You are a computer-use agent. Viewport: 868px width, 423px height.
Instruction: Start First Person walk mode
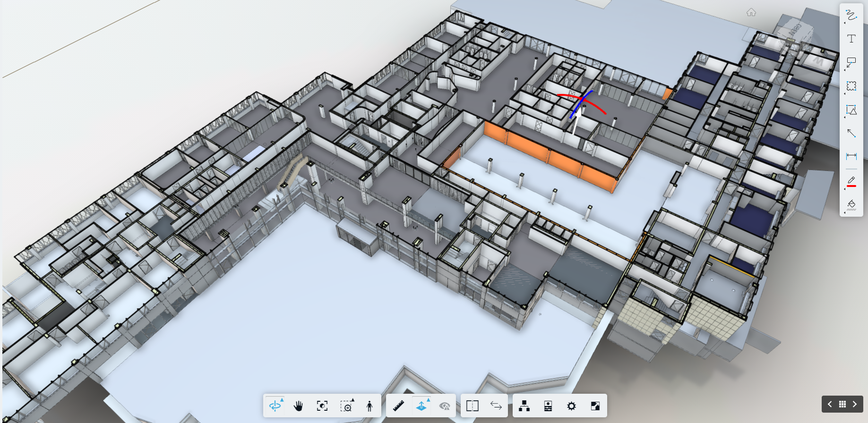click(x=370, y=406)
